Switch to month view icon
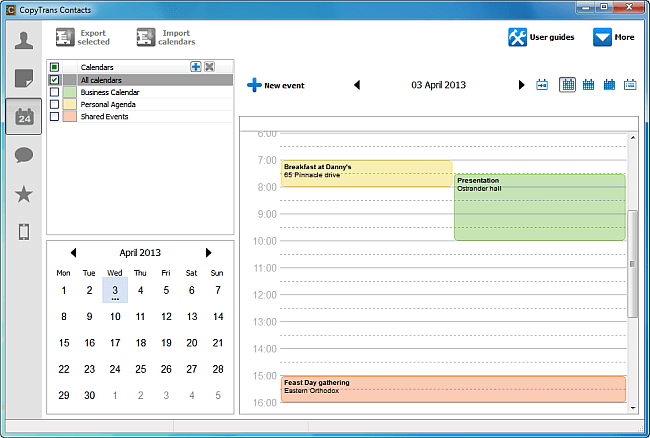 tap(609, 85)
